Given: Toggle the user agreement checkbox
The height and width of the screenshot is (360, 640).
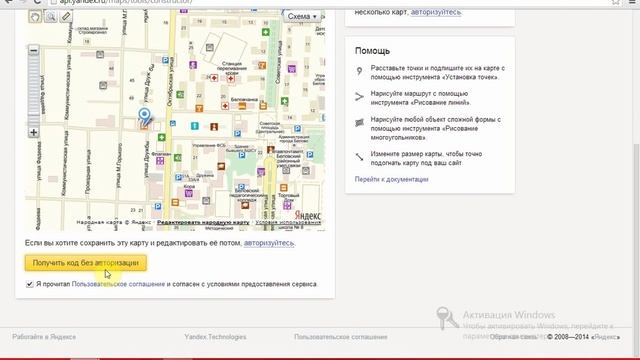Looking at the screenshot, I should coord(29,284).
